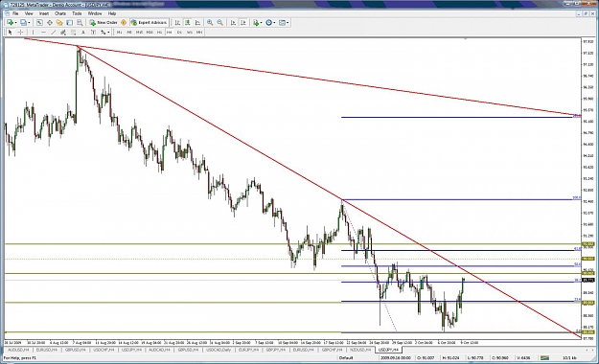Expand the Indicators dropdown arrow

[262, 23]
